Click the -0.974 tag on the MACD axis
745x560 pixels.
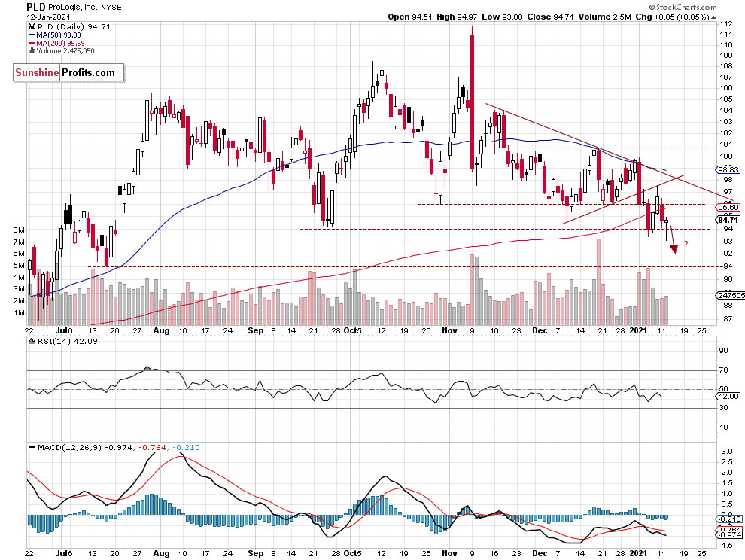coord(729,535)
